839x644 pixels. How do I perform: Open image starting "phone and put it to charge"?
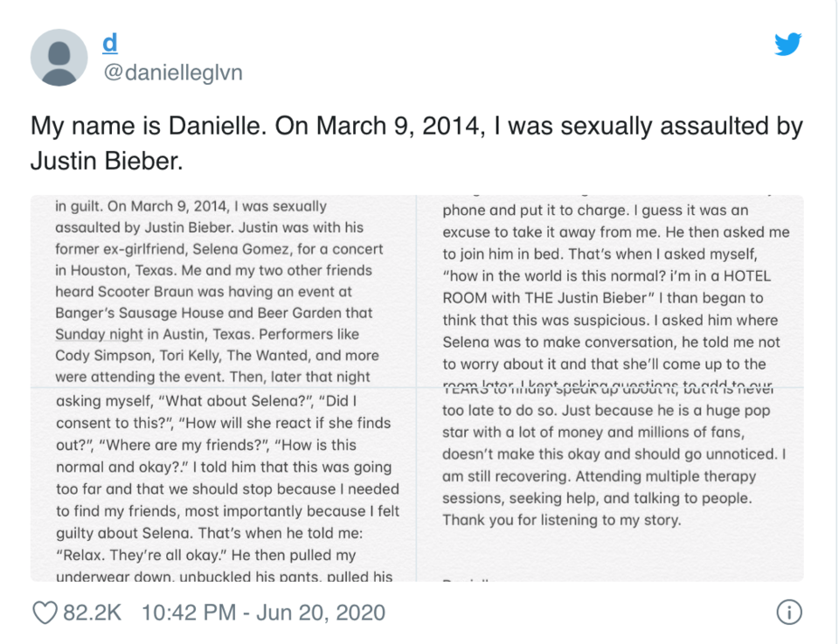611,291
